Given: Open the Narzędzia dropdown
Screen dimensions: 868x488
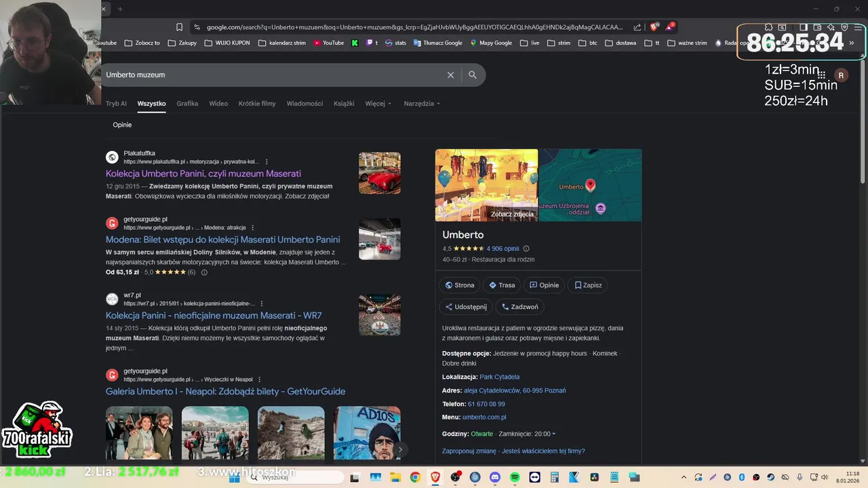Looking at the screenshot, I should coord(422,104).
